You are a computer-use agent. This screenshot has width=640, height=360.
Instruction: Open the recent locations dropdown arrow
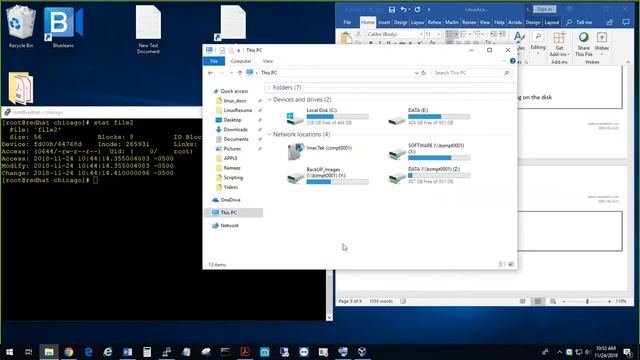pos(231,73)
